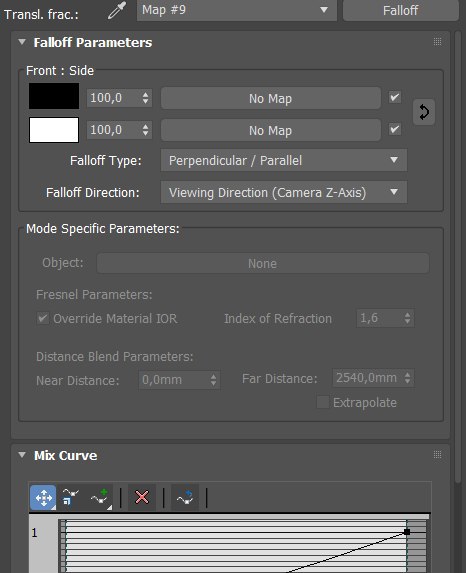
Task: Adjust the Side amount spinner arrows
Action: 145,130
